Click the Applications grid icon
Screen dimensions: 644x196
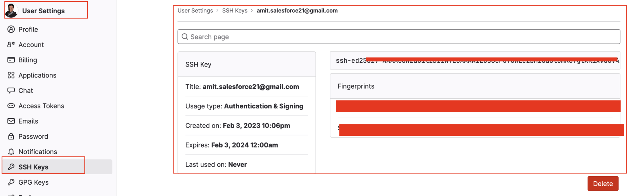point(11,75)
